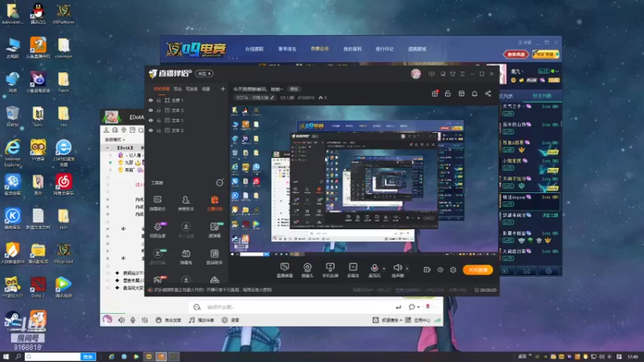The width and height of the screenshot is (644, 362).
Task: Click 修改 button next to stream title
Action: (294, 89)
